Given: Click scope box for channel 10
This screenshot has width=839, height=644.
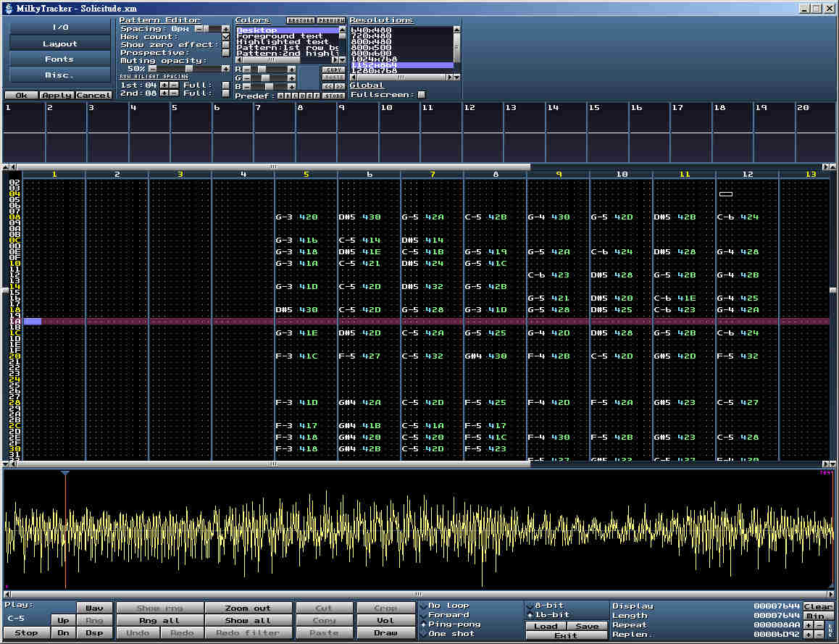Looking at the screenshot, I should coord(400,132).
